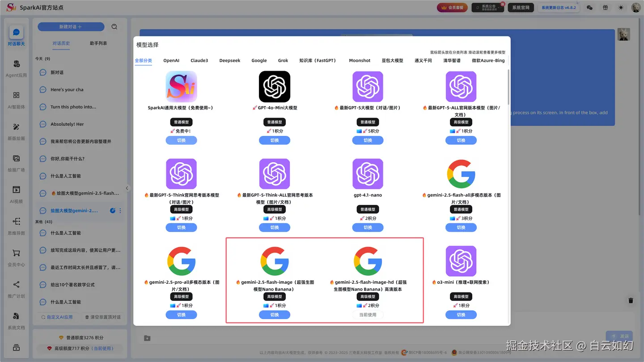Click the 会员套餐 button in header

point(453,8)
